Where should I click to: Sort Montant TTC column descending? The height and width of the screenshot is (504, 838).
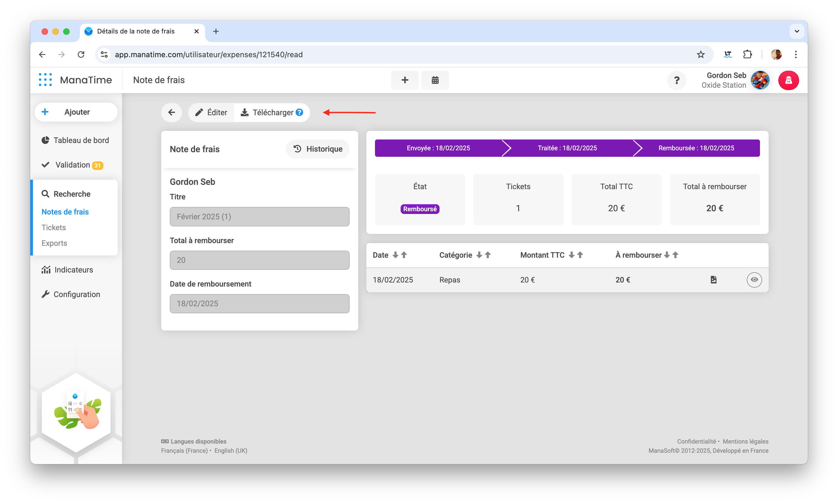(572, 255)
